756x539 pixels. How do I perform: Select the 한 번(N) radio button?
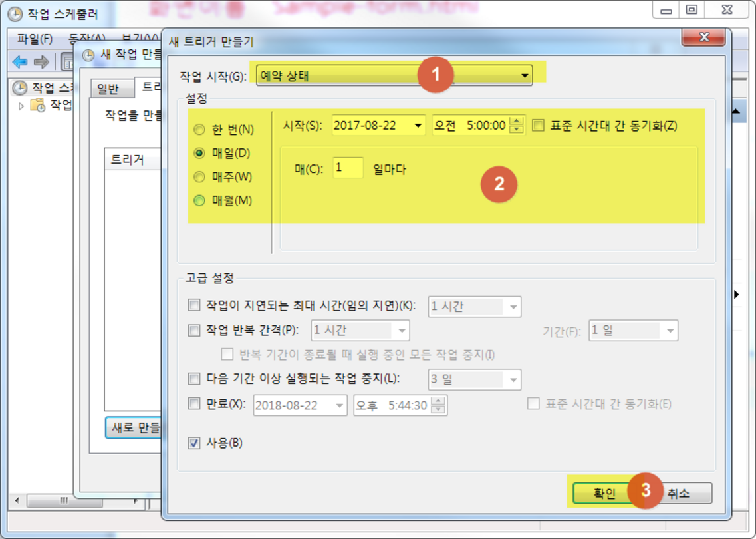tap(199, 130)
